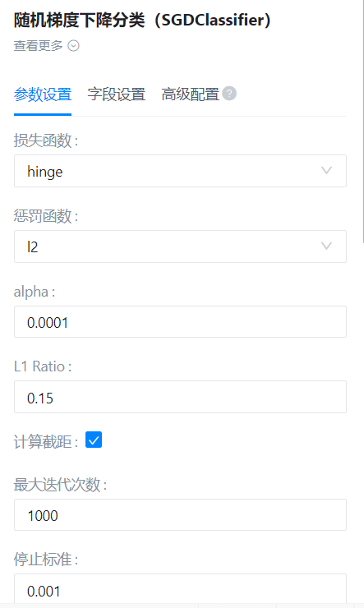Open the 惩罚函数 dropdown showing l2

(x=180, y=246)
